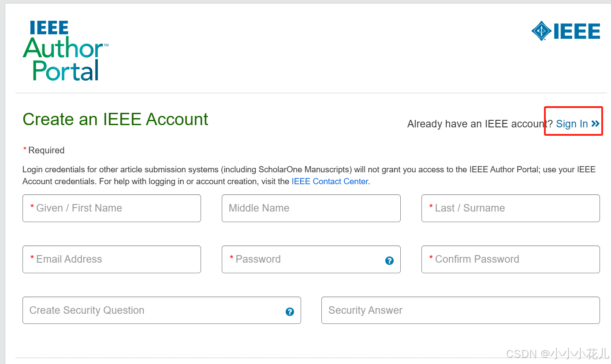Click the Security Answer input field
Image resolution: width=611 pixels, height=364 pixels.
(x=461, y=310)
